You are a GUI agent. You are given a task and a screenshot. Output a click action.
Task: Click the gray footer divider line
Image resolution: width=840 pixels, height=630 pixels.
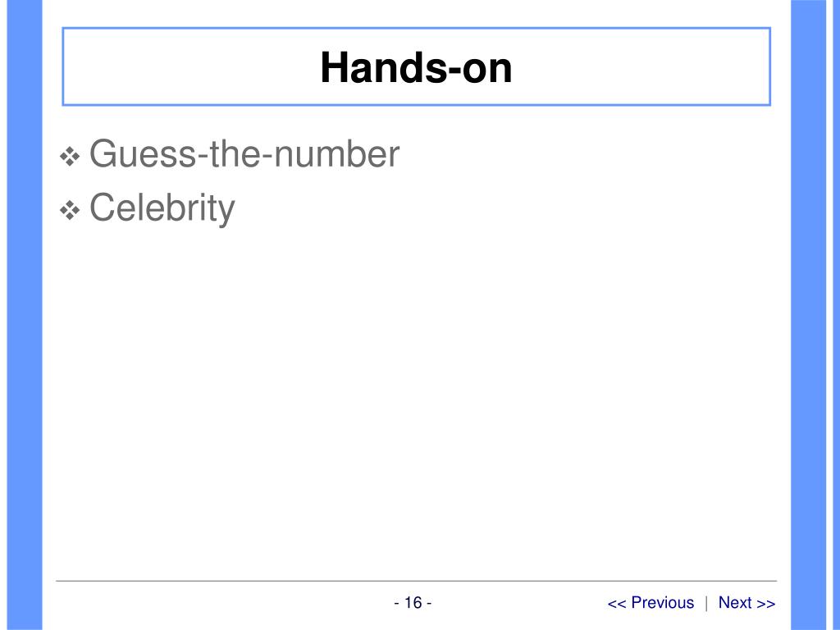point(416,581)
